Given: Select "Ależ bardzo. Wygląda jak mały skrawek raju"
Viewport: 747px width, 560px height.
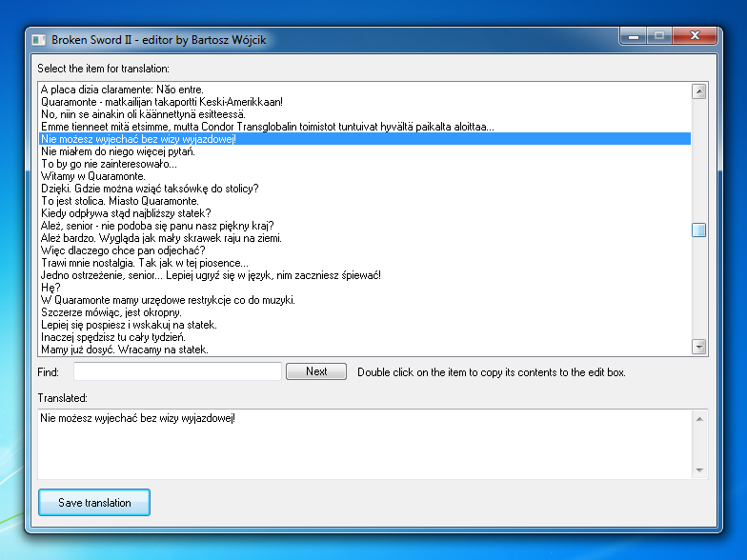Looking at the screenshot, I should pos(364,238).
